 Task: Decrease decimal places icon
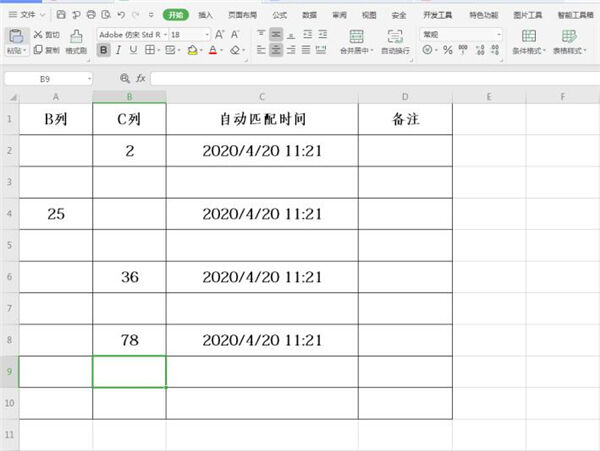[x=495, y=50]
